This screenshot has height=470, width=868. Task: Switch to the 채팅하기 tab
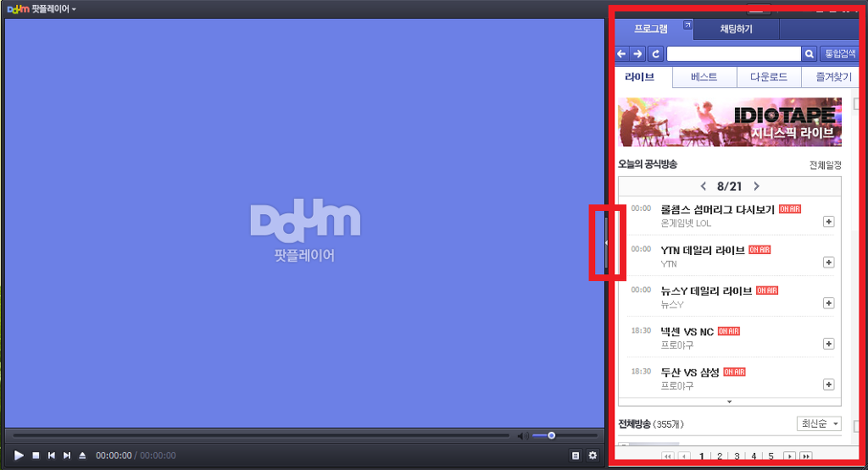737,29
